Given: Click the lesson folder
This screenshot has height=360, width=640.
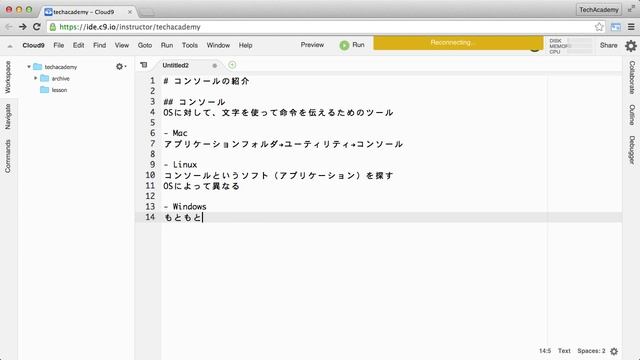Looking at the screenshot, I should [53, 90].
